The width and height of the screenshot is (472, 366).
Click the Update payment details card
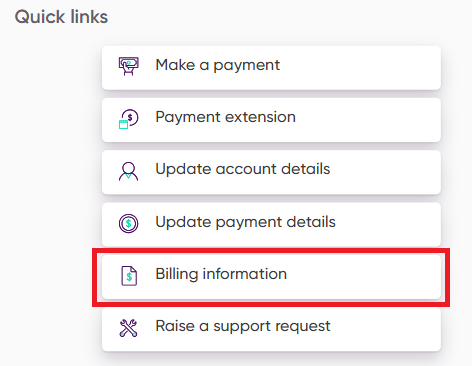tap(271, 224)
